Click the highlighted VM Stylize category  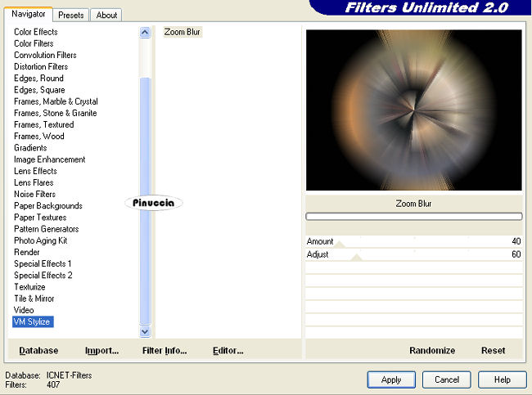[x=33, y=321]
